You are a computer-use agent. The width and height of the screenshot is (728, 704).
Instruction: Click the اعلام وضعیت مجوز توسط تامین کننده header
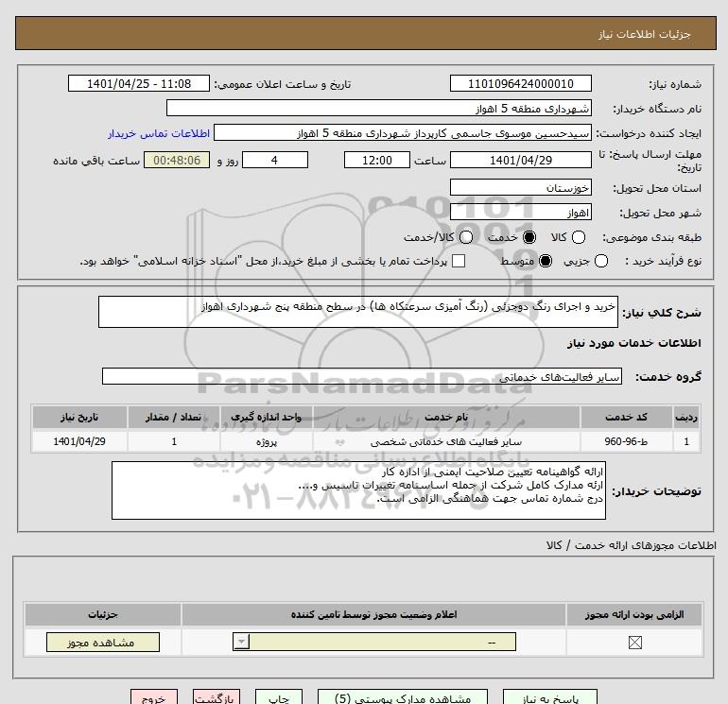373,614
